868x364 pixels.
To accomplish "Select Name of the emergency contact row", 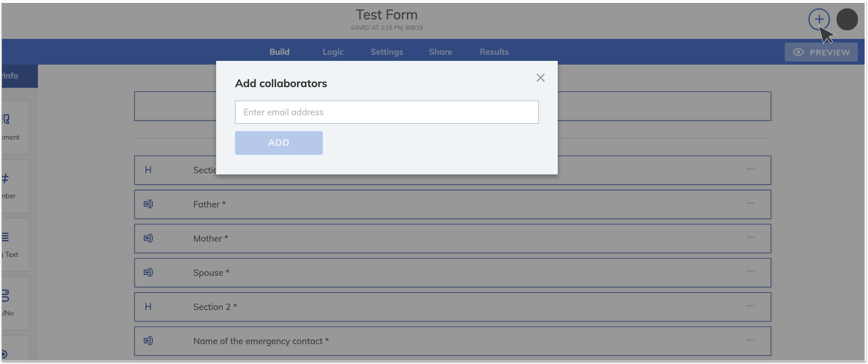I will tap(452, 341).
